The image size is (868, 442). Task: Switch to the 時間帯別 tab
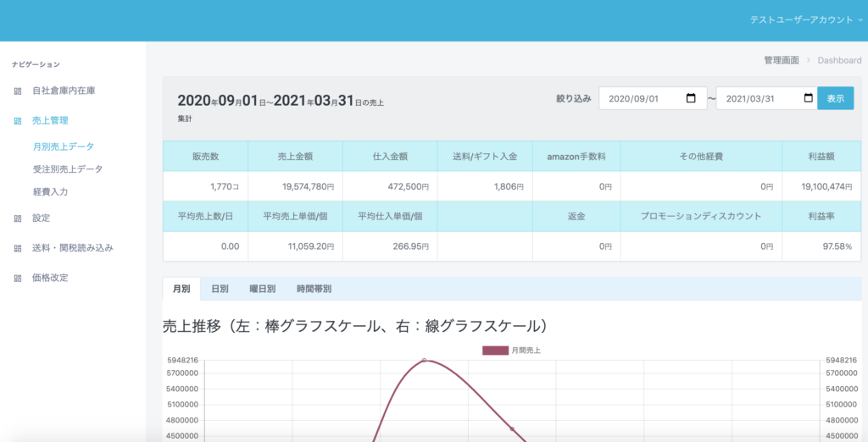click(314, 289)
